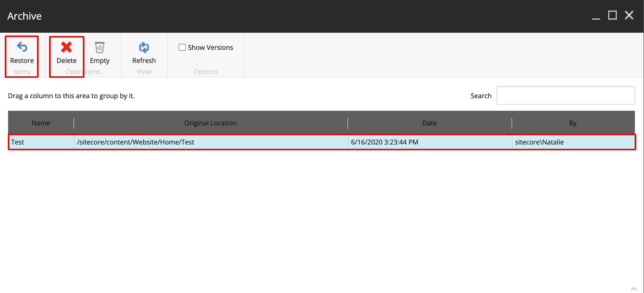Sort by Original Location column header
644x293 pixels.
[210, 123]
